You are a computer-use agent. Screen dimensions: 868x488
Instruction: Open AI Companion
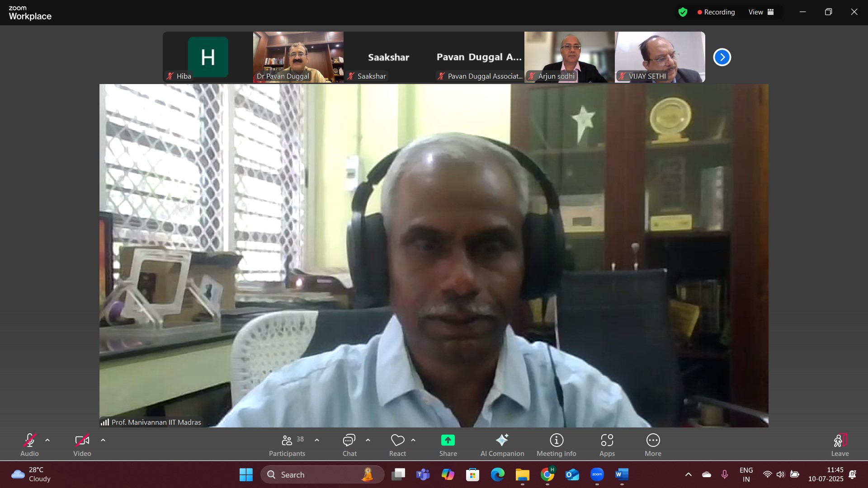coord(502,445)
